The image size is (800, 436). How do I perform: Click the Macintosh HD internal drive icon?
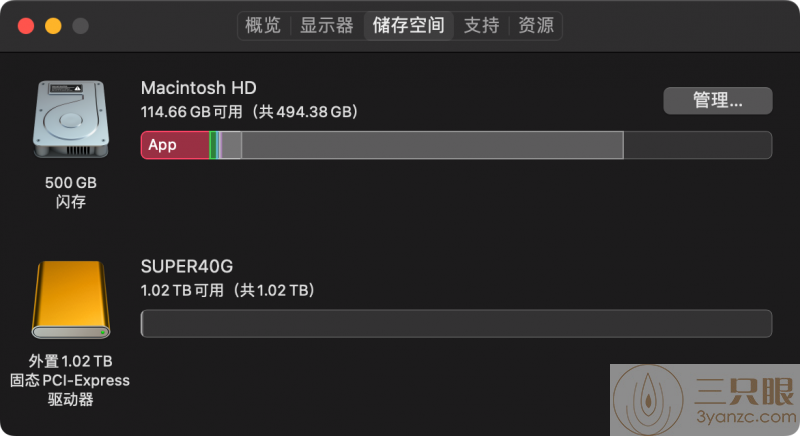[70, 118]
